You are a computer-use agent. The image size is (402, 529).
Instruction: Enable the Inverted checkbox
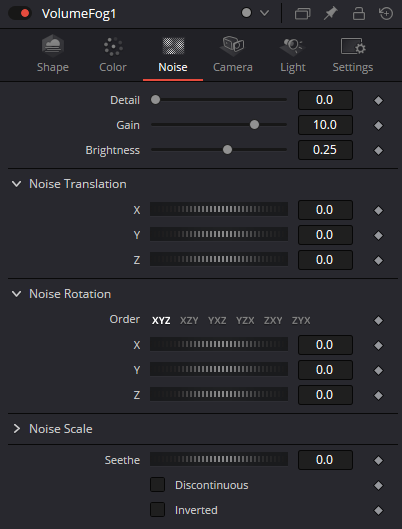(157, 509)
